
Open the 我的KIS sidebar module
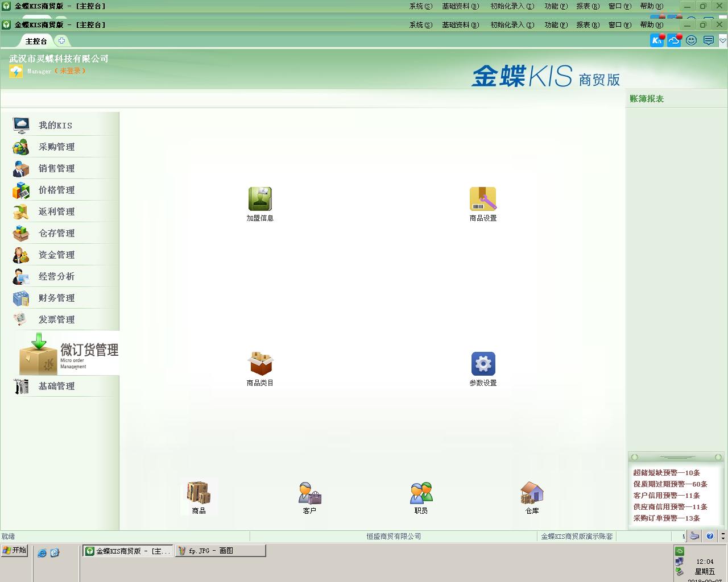(60, 125)
